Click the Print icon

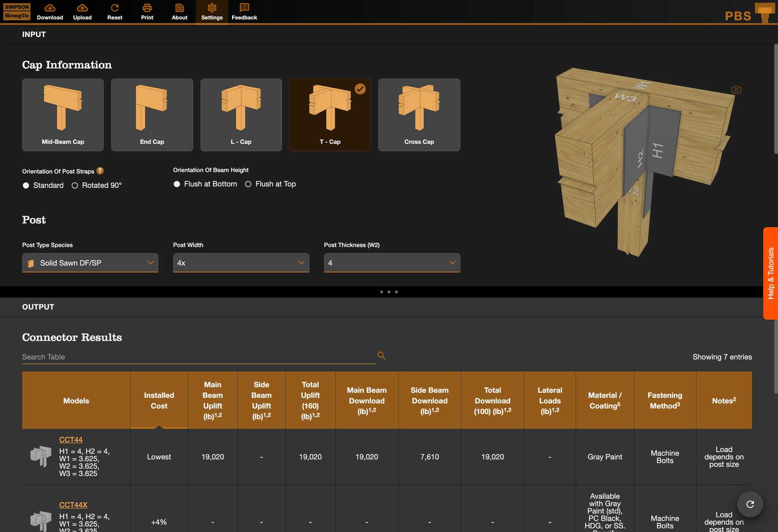(147, 8)
